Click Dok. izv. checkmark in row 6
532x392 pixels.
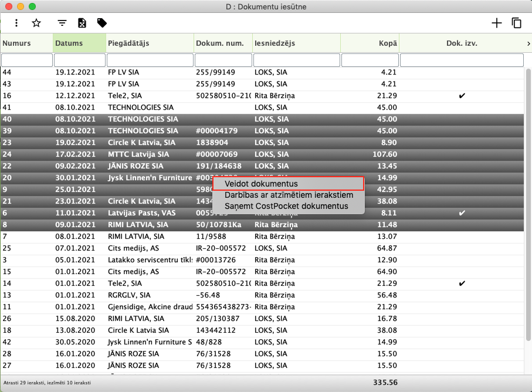click(x=462, y=213)
